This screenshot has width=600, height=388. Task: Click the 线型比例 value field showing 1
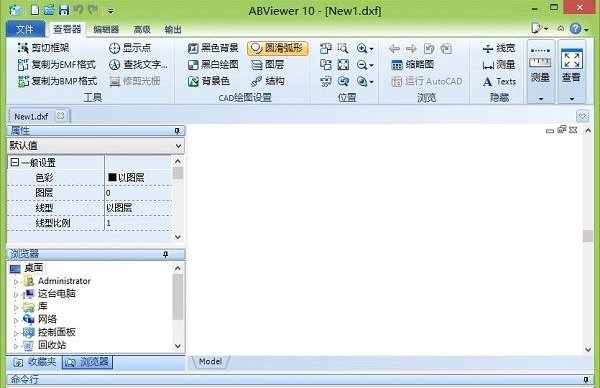tap(139, 223)
